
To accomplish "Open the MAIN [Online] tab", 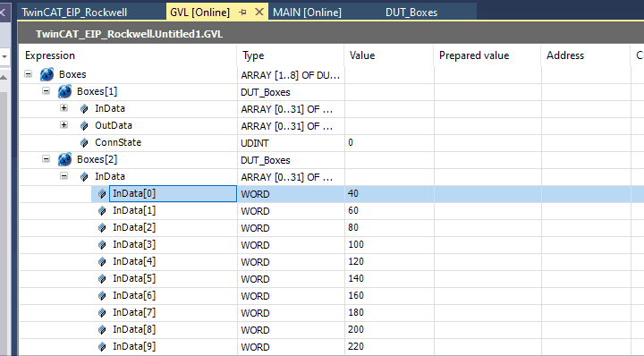I will (307, 12).
